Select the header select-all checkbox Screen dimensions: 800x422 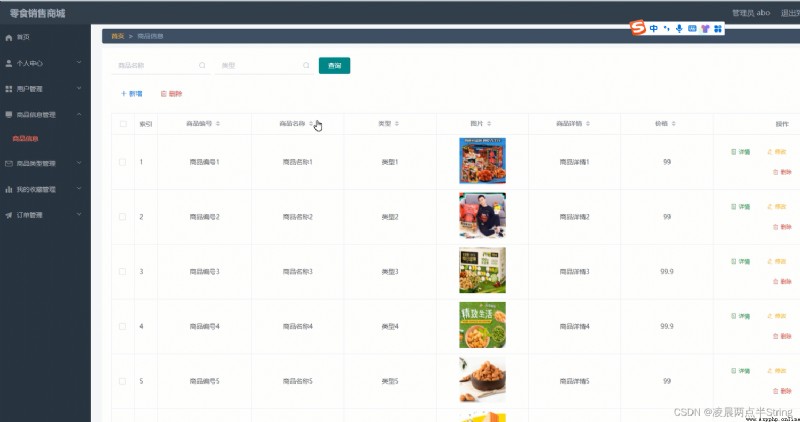(x=123, y=124)
